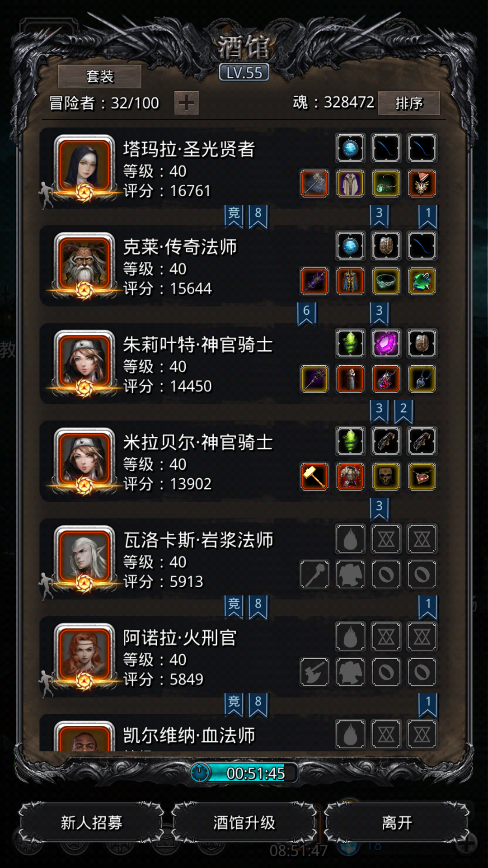
Task: Click the 离开 leave button
Action: point(397,823)
